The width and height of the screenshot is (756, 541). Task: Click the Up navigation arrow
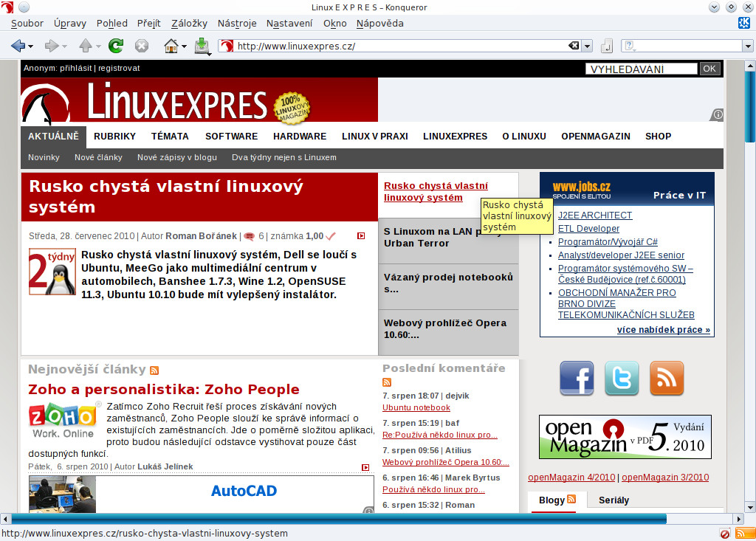tap(86, 46)
